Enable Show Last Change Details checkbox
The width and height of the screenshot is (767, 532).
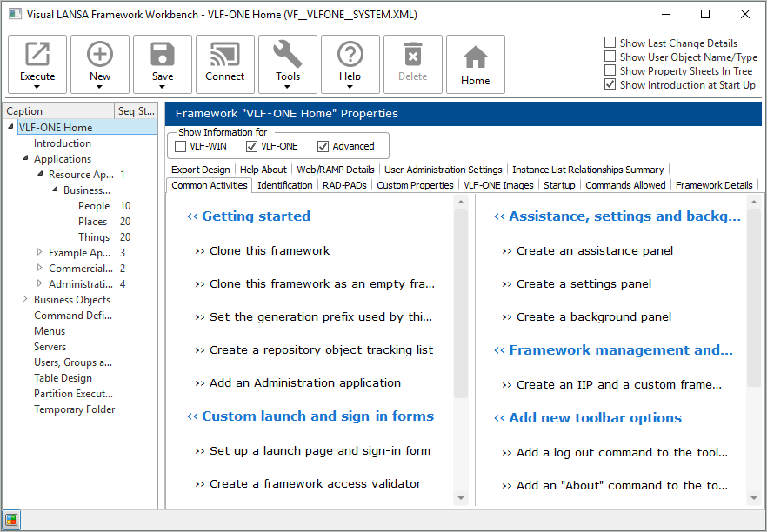pos(610,43)
